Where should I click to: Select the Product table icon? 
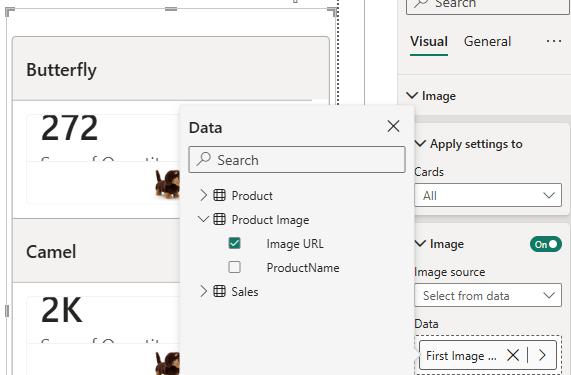[219, 196]
